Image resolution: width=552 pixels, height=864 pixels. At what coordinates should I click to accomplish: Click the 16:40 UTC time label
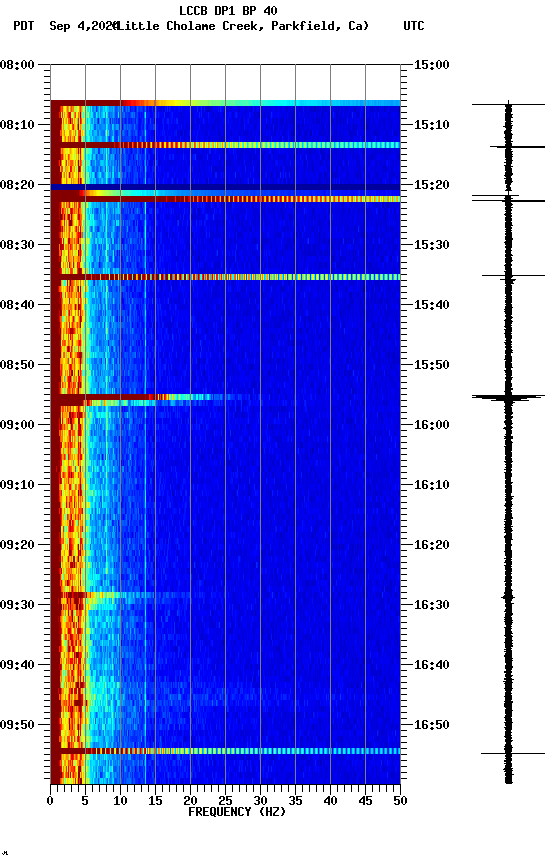pos(432,665)
